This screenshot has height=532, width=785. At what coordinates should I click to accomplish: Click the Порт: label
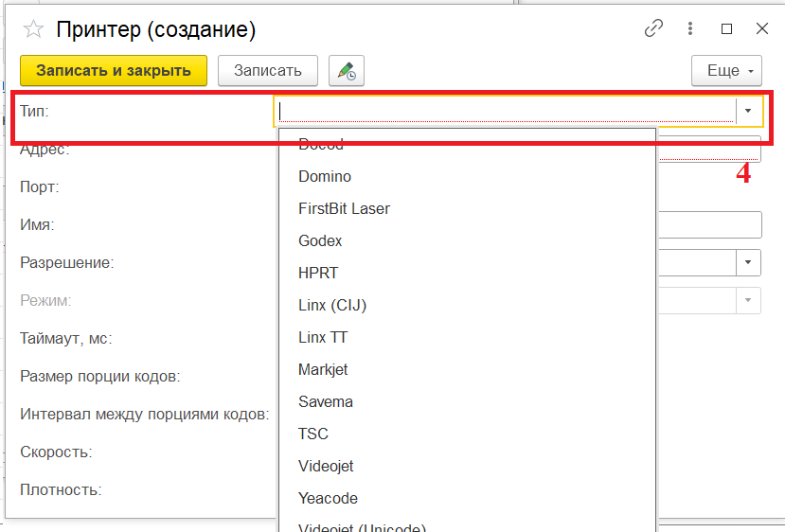click(x=40, y=186)
